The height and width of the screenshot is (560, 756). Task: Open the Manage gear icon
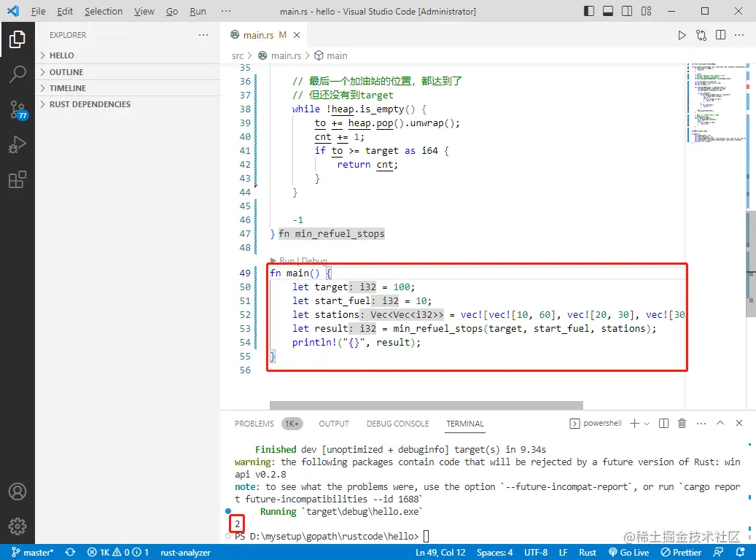click(17, 526)
